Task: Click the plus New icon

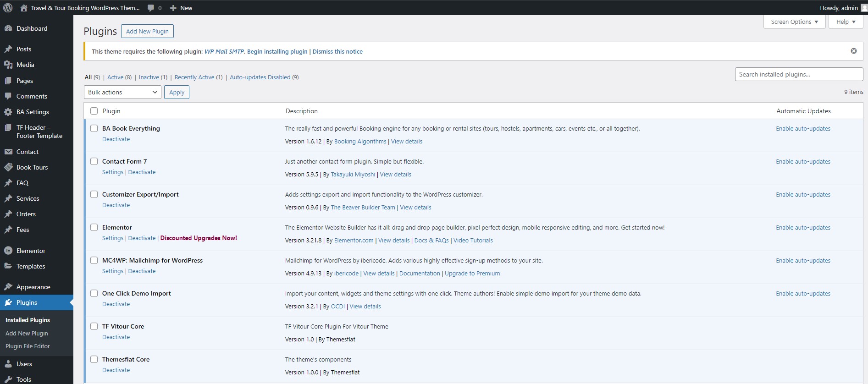Action: [173, 8]
